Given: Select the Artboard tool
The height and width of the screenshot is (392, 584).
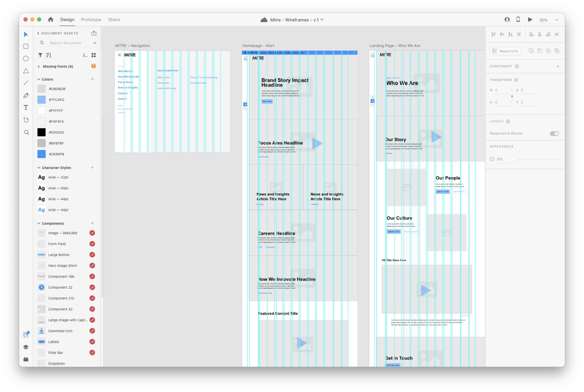Looking at the screenshot, I should pyautogui.click(x=26, y=120).
